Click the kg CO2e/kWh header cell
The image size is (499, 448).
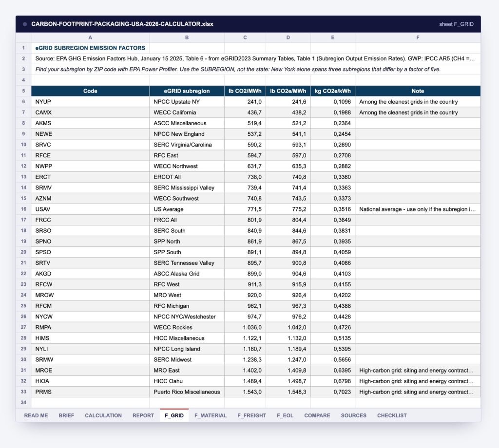coord(332,91)
